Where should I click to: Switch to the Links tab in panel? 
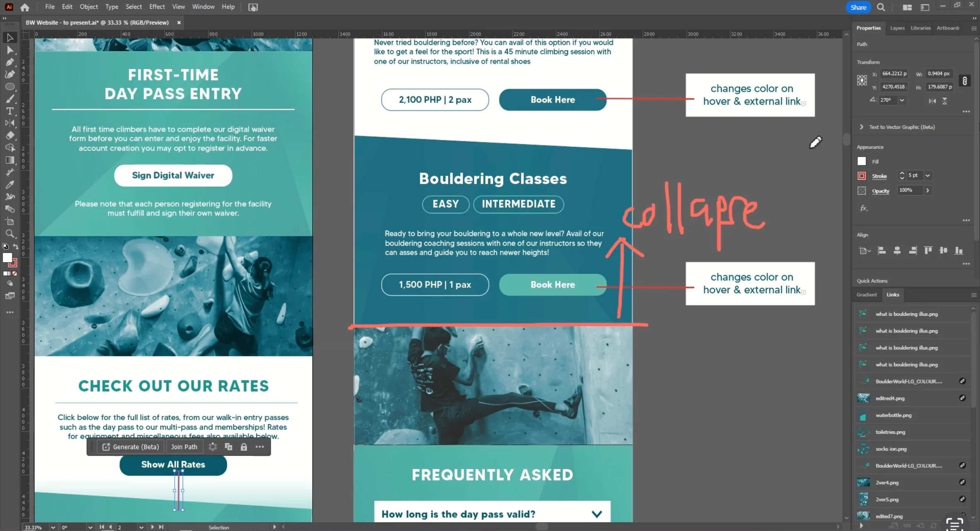tap(892, 294)
